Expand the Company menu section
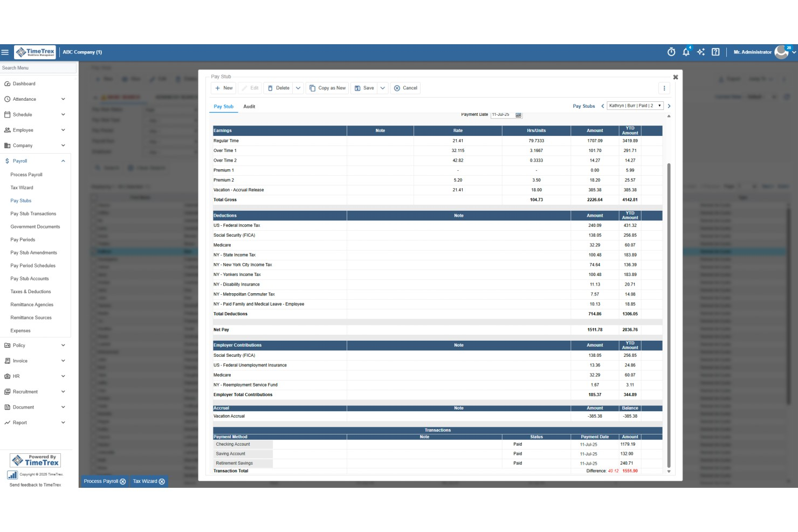This screenshot has width=798, height=532. pyautogui.click(x=63, y=146)
